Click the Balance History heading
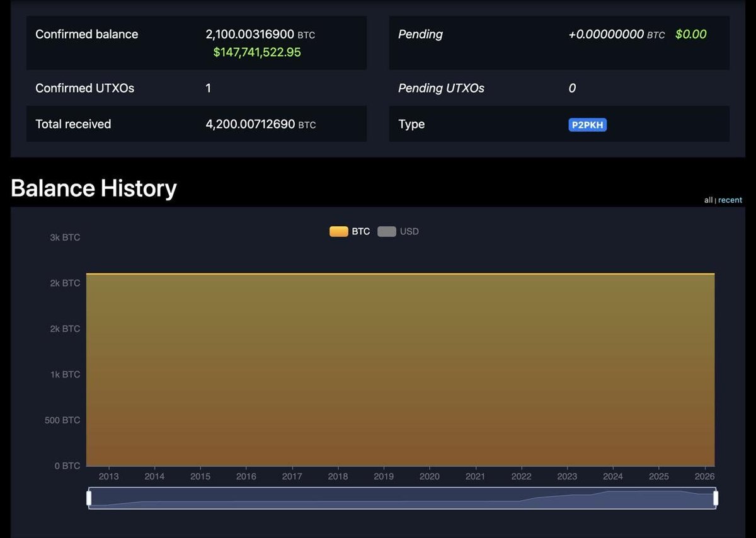 tap(93, 188)
